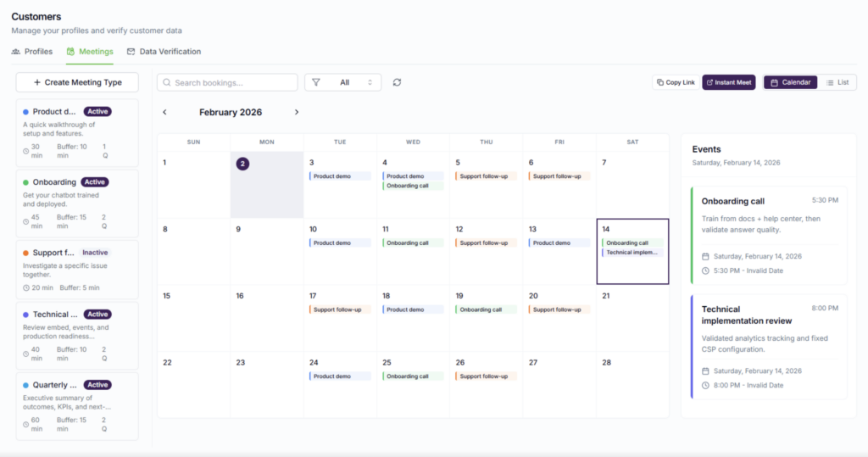Screen dimensions: 868x457
Task: Click the blue dot on Product demo card
Action: [25, 112]
